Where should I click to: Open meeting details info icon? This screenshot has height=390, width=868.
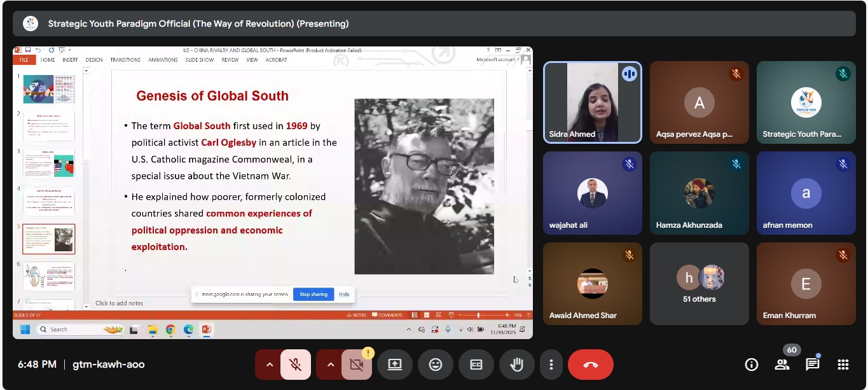click(x=751, y=365)
